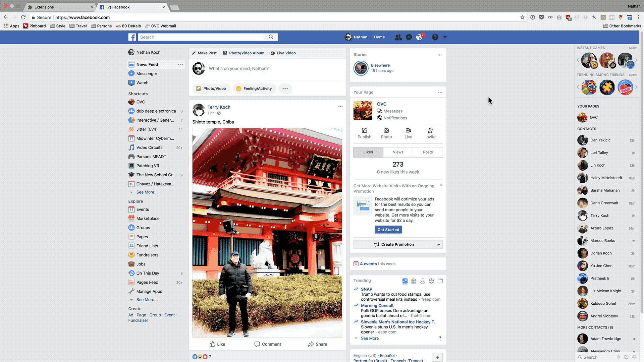Screen dimensions: 644x362
Task: Bookmark page with star icon
Action: (x=522, y=17)
